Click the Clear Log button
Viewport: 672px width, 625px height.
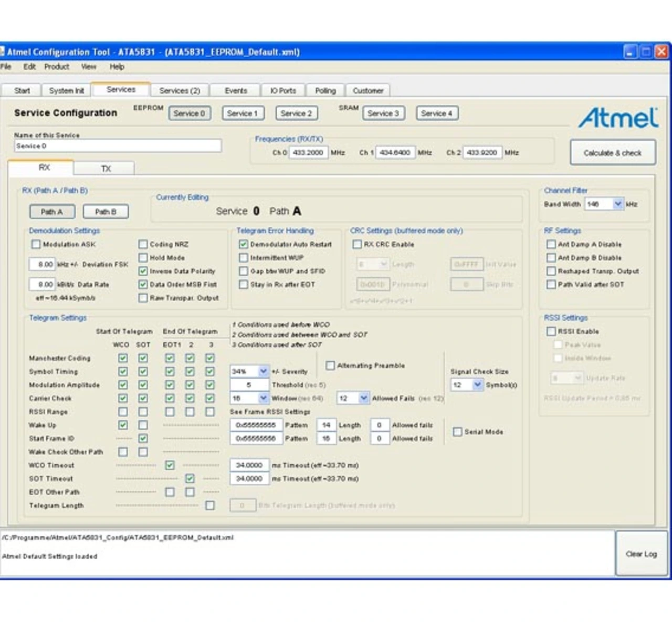(x=640, y=554)
